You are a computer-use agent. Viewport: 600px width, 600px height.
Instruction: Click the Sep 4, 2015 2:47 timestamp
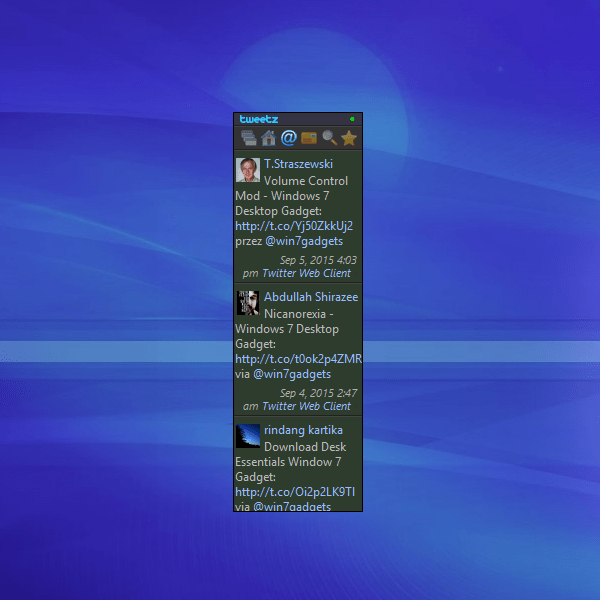(x=318, y=393)
